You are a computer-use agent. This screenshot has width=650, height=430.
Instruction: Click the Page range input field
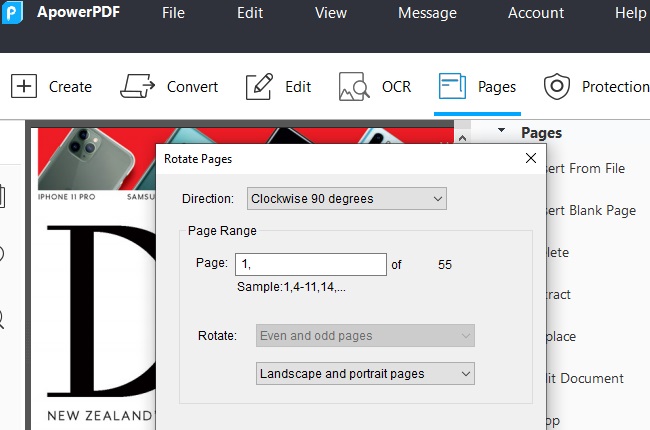click(x=310, y=265)
